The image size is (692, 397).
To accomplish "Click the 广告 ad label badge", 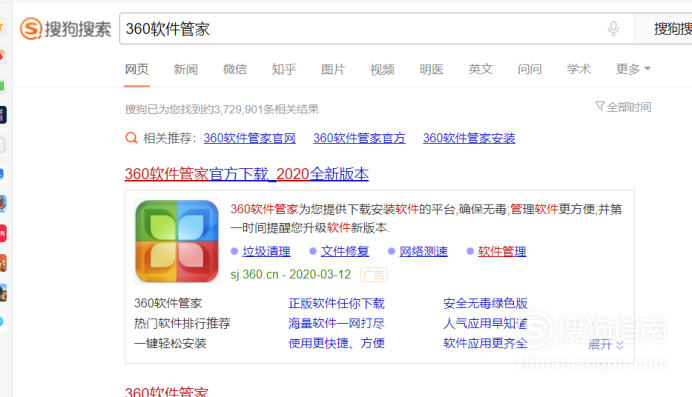I will point(374,274).
